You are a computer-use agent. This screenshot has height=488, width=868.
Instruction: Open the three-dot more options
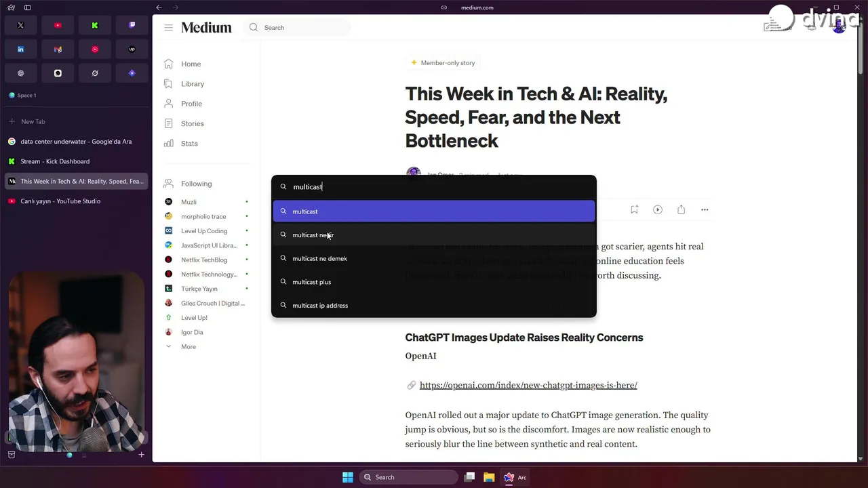pyautogui.click(x=705, y=209)
